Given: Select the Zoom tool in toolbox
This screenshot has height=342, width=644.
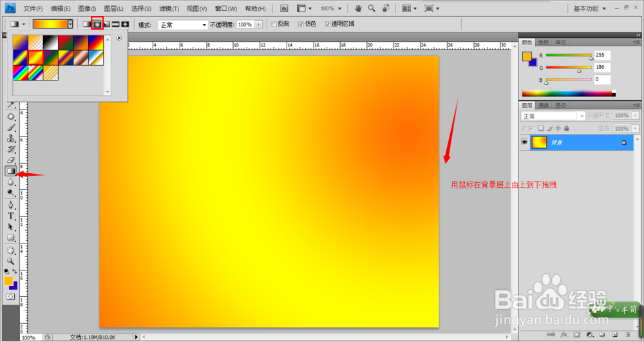Looking at the screenshot, I should tap(11, 261).
